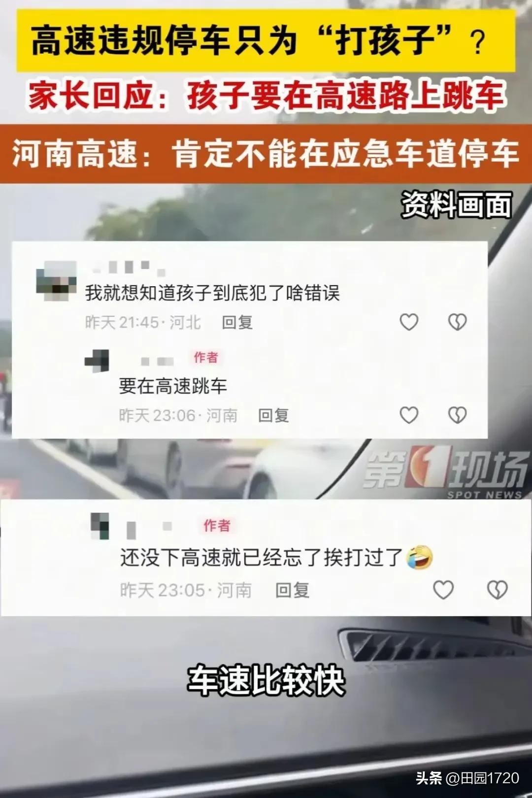The image size is (532, 798).
Task: Click the 资料画面 label
Action: [457, 205]
